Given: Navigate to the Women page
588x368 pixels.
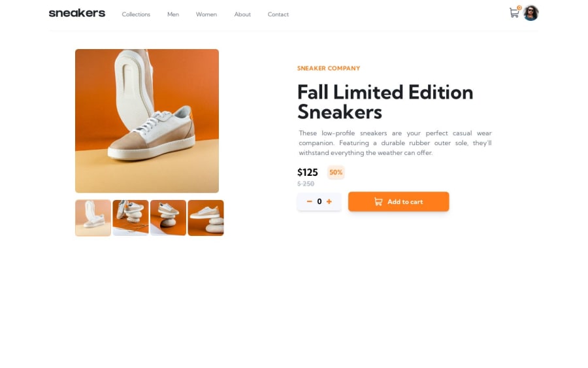Looking at the screenshot, I should coord(206,14).
